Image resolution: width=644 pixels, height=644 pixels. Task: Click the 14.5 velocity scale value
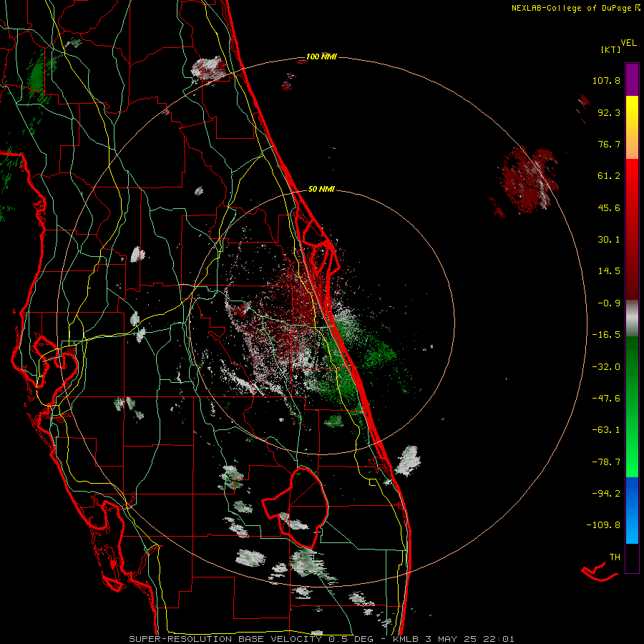[609, 271]
